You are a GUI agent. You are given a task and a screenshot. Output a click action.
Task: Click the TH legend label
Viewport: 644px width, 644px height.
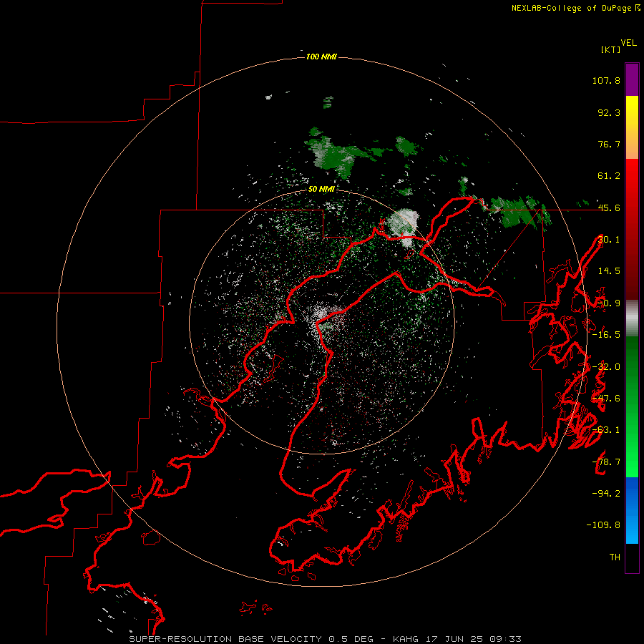[615, 557]
